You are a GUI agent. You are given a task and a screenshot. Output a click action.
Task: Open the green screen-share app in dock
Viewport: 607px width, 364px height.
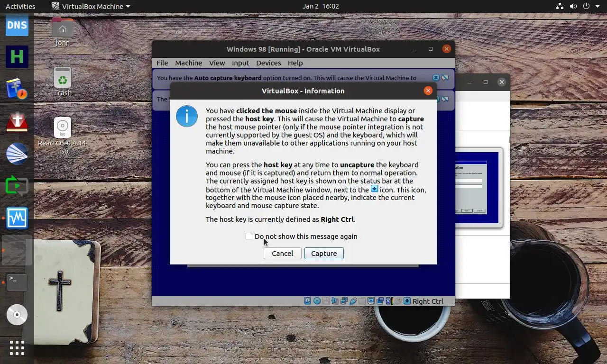pos(17,186)
